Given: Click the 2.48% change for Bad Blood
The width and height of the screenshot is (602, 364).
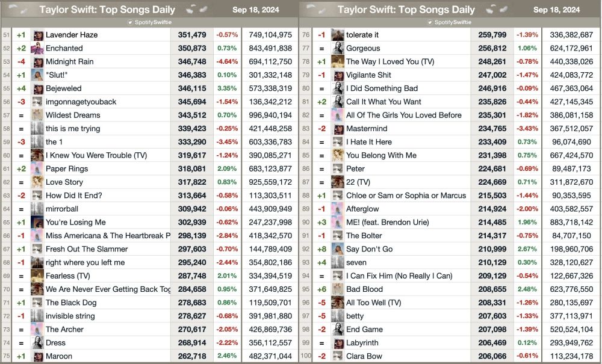Looking at the screenshot, I should tap(527, 289).
